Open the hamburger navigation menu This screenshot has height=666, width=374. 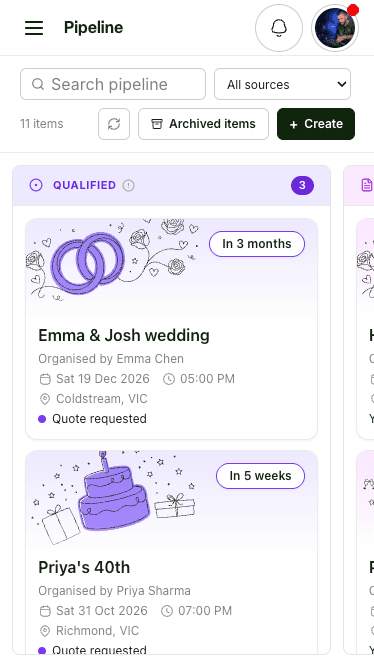(34, 28)
